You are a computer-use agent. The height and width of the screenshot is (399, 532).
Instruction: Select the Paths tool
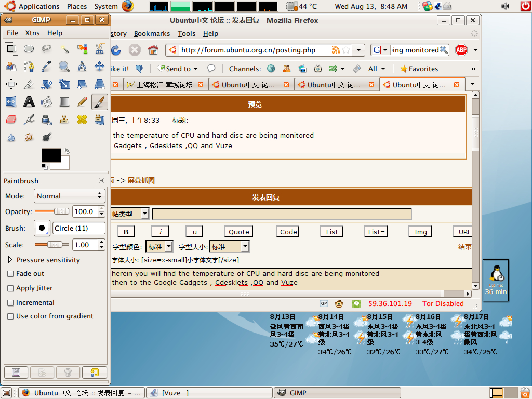[x=29, y=66]
